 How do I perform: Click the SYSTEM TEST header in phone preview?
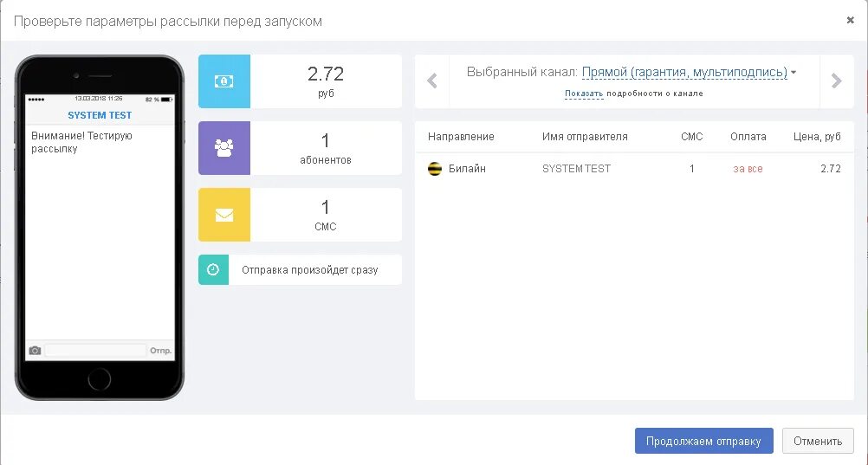100,115
